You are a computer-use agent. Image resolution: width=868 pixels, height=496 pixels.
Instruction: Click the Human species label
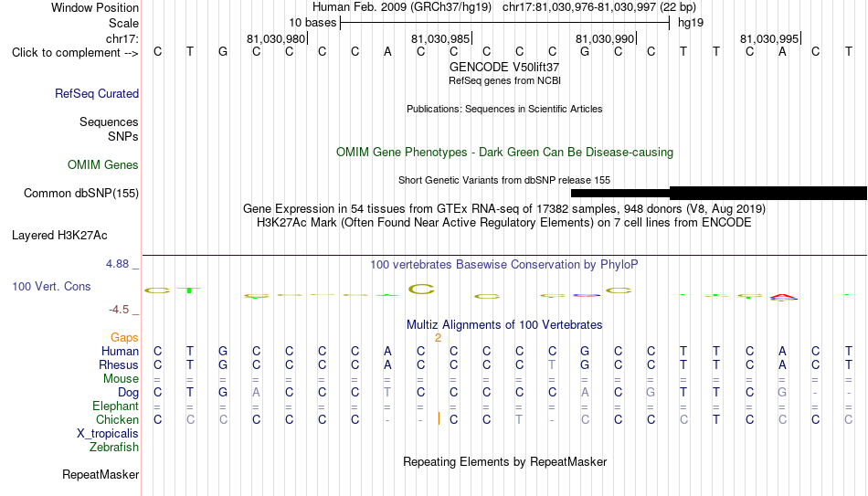click(x=120, y=352)
